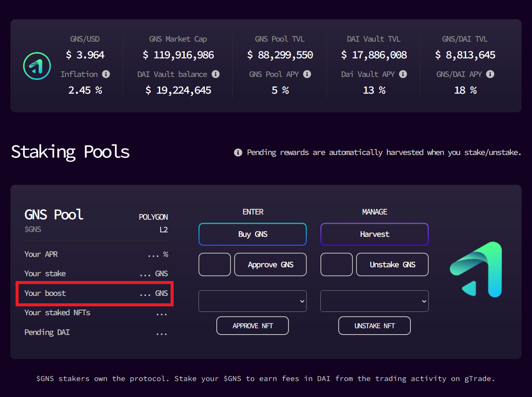Click the Buy GNS button
Image resolution: width=532 pixels, height=397 pixels.
(x=253, y=234)
